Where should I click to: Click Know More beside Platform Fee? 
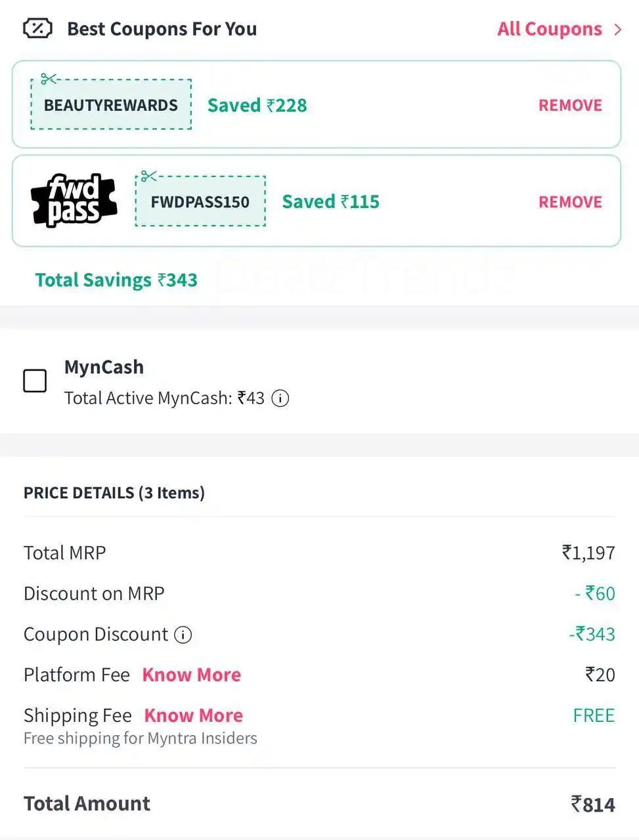(191, 675)
